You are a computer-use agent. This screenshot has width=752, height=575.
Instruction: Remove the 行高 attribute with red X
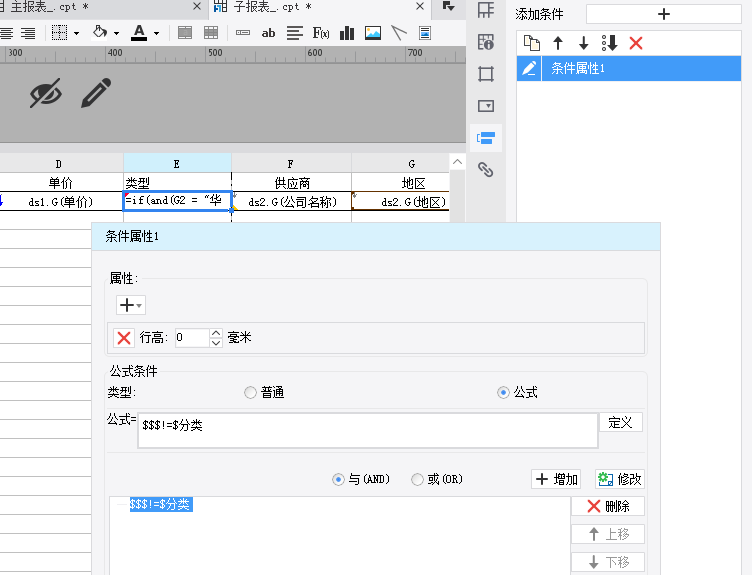pyautogui.click(x=124, y=338)
